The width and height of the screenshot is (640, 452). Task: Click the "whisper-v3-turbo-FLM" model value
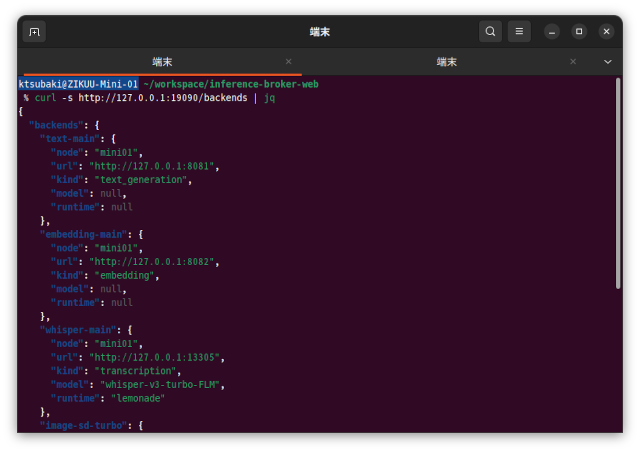coord(160,385)
